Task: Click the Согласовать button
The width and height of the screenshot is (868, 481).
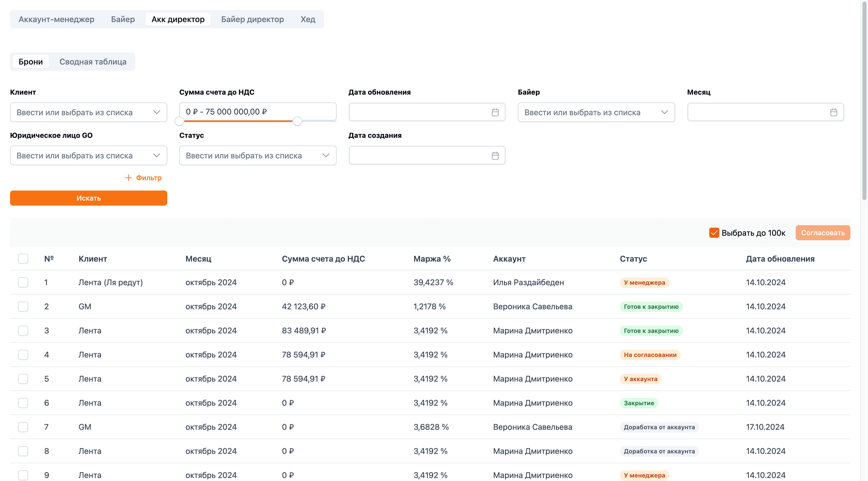Action: tap(823, 233)
